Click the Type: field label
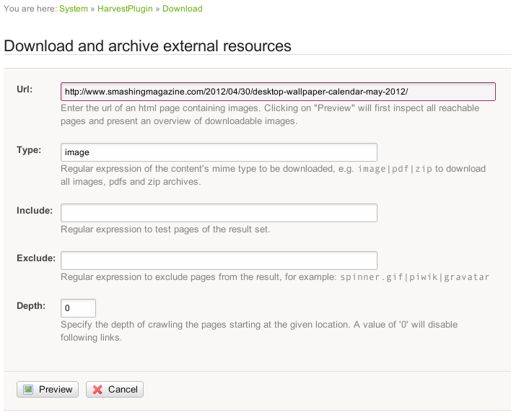 (x=29, y=150)
